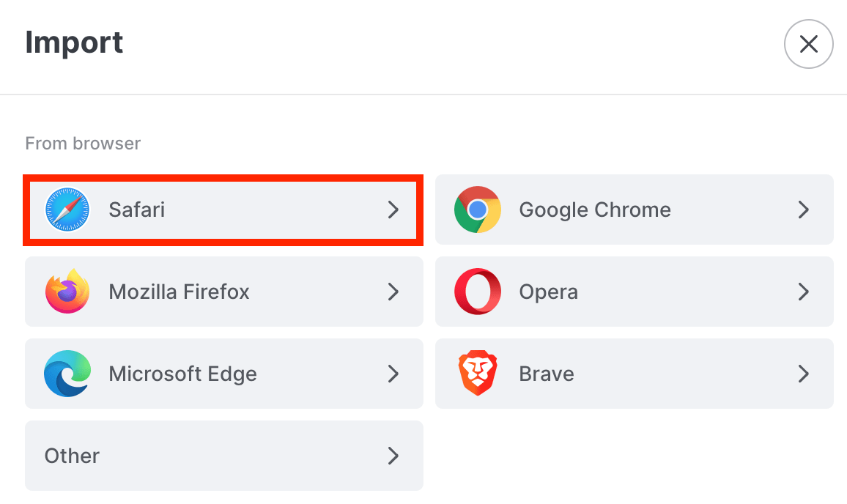Select Mozilla Firefox as import source
847x504 pixels.
(223, 292)
